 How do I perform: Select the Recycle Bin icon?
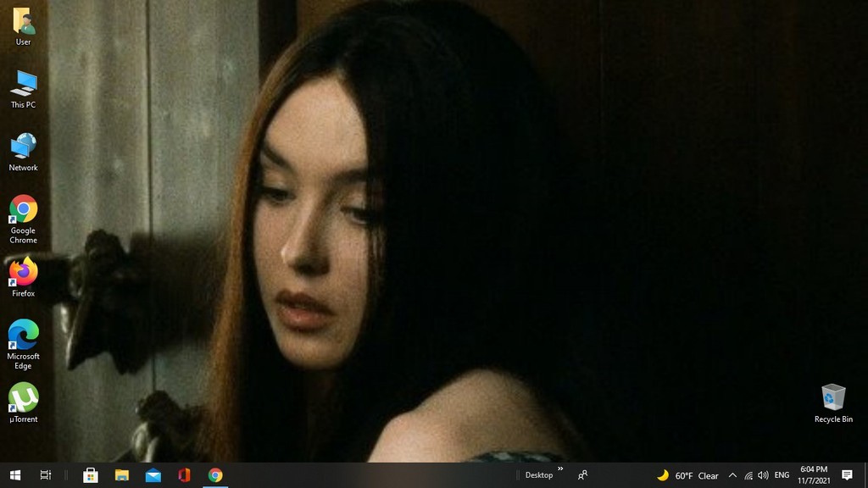click(x=833, y=403)
